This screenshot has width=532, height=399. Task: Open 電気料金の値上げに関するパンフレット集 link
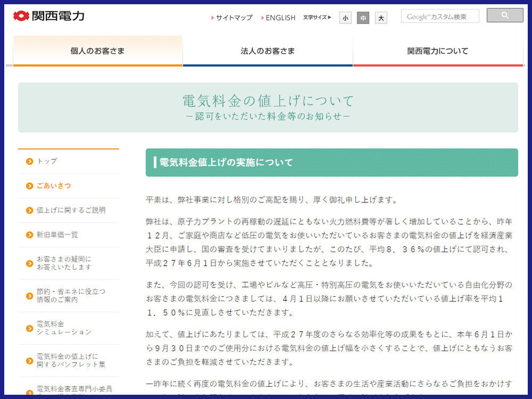(x=70, y=361)
